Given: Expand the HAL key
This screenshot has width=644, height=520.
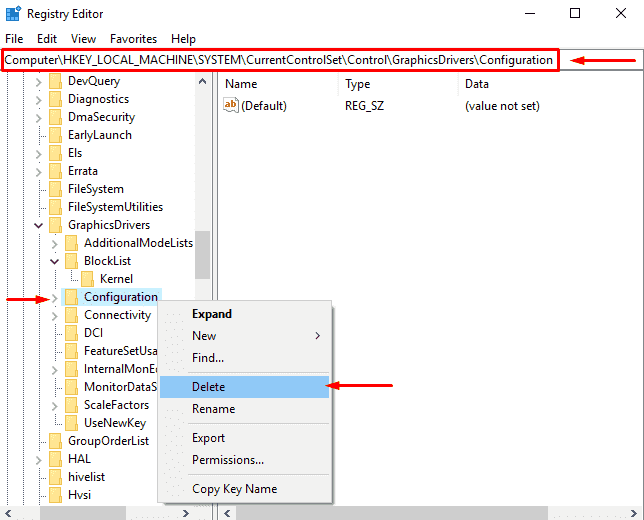Looking at the screenshot, I should pyautogui.click(x=39, y=460).
